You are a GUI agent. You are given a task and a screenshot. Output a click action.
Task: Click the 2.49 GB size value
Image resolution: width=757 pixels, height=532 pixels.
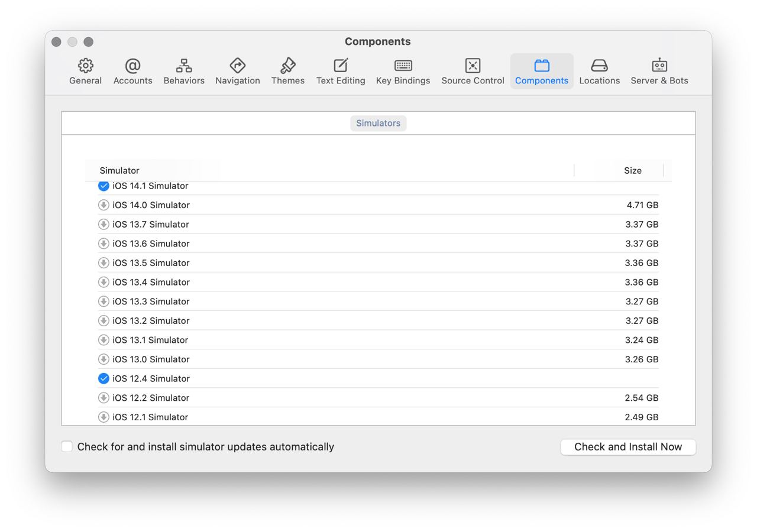point(642,417)
